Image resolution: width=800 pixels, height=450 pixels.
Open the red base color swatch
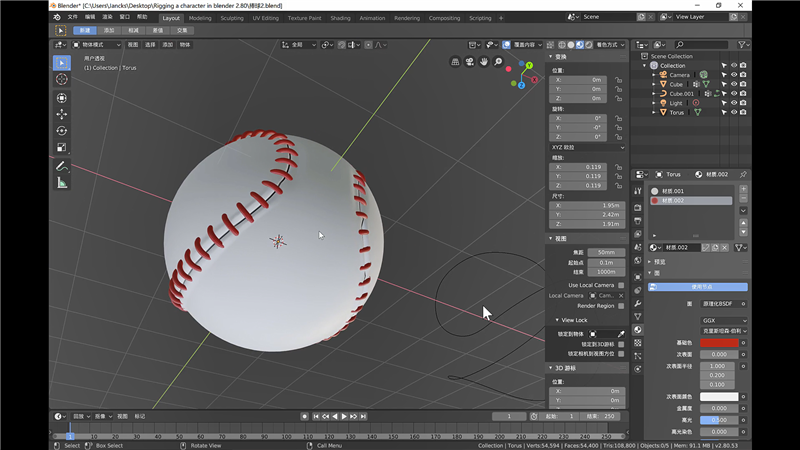719,343
